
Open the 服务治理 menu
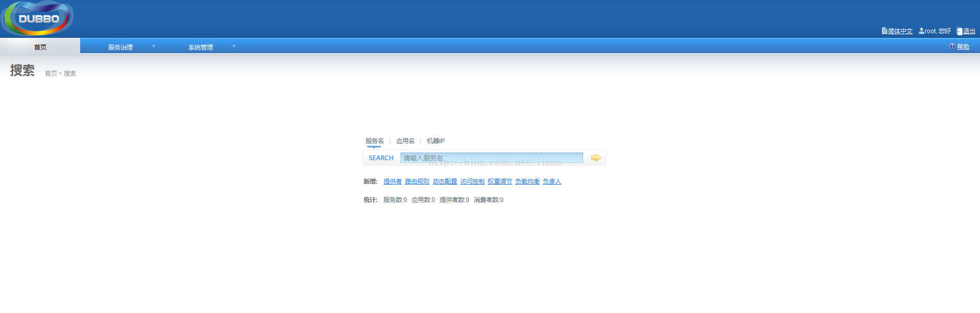(121, 47)
